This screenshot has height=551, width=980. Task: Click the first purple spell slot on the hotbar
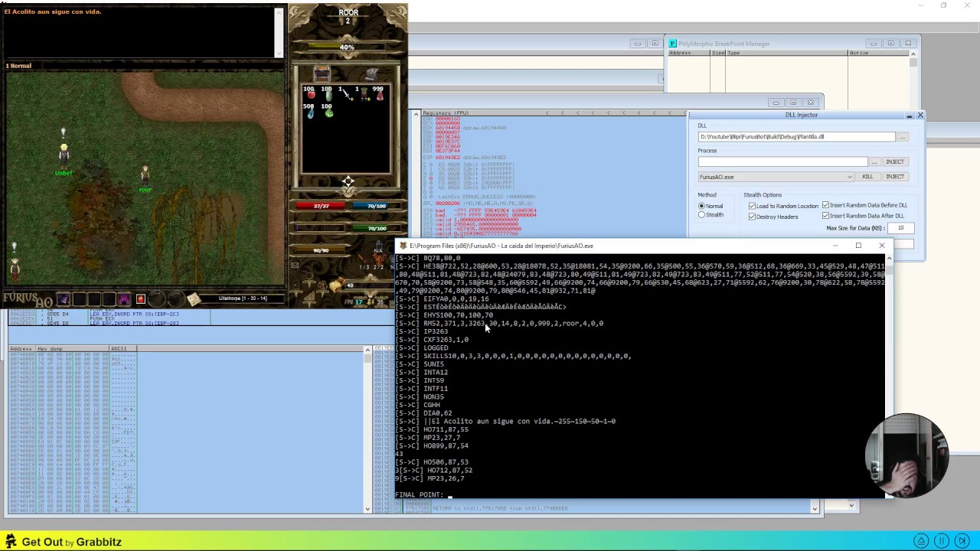(x=63, y=298)
